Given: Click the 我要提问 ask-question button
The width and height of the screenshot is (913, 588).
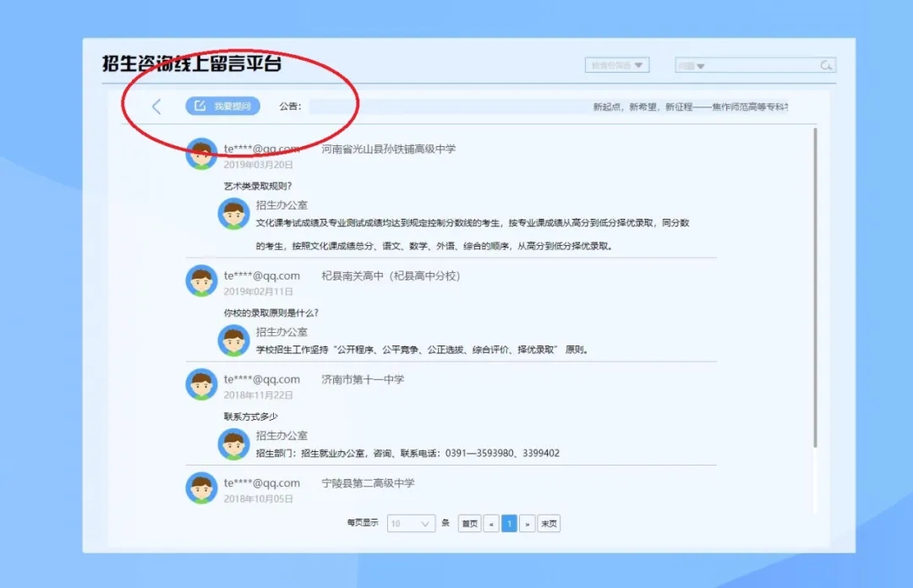Looking at the screenshot, I should coord(222,106).
